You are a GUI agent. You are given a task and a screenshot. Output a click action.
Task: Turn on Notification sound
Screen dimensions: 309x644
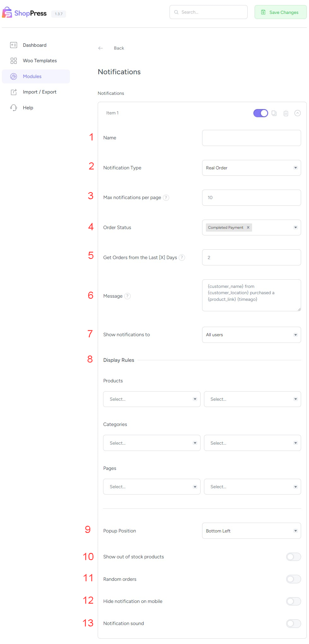(x=293, y=623)
